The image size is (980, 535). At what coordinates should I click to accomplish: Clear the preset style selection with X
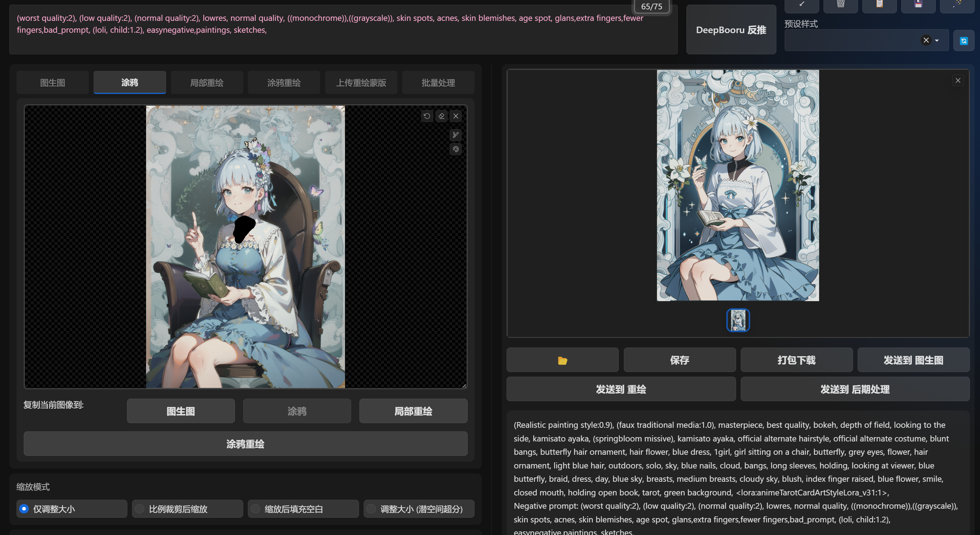coord(926,40)
